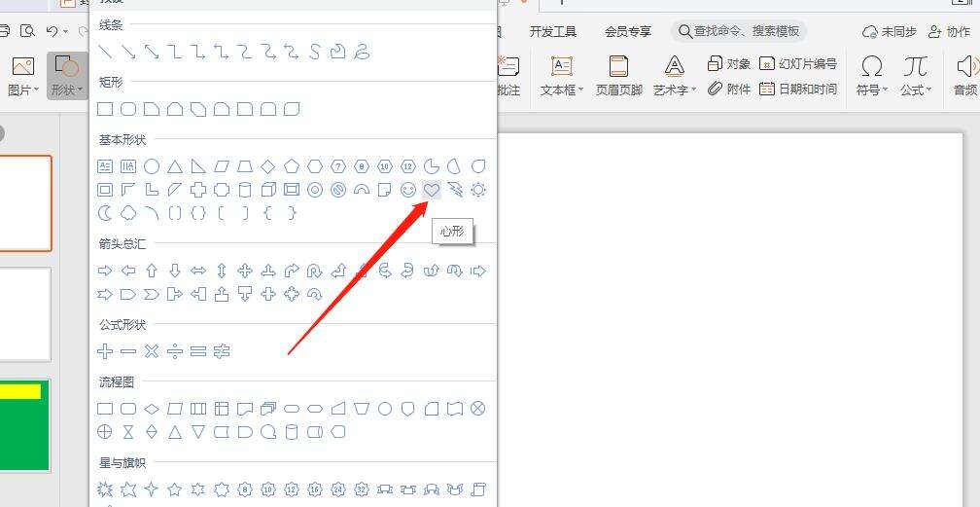Click the Header and Footer button
Image resolution: width=980 pixels, height=507 pixels.
618,76
